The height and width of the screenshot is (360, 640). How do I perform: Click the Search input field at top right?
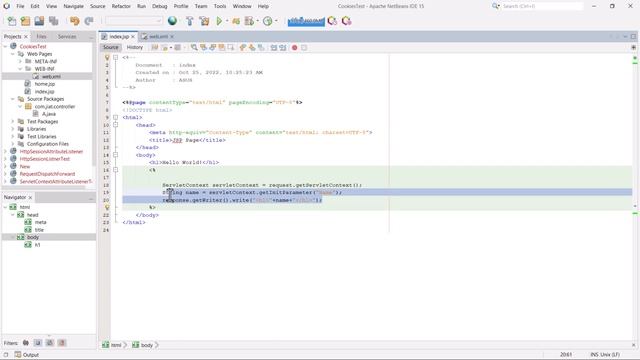click(x=542, y=6)
